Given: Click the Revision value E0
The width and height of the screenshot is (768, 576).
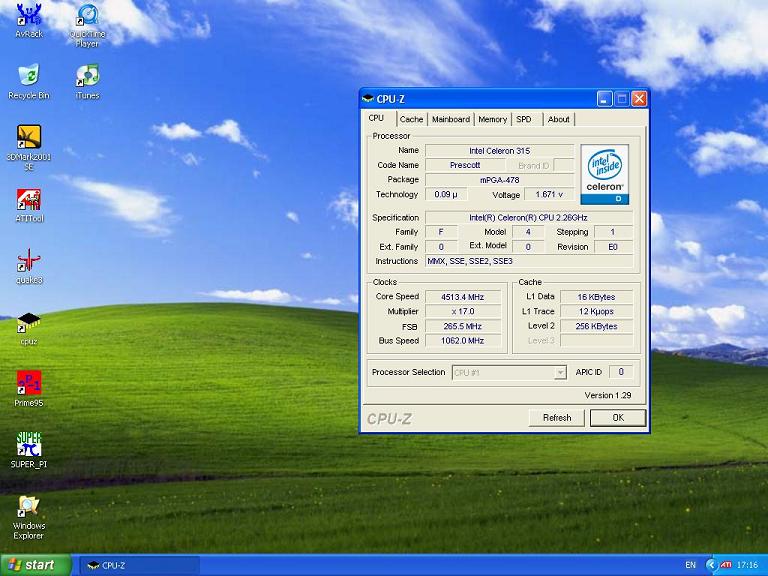Looking at the screenshot, I should 613,247.
